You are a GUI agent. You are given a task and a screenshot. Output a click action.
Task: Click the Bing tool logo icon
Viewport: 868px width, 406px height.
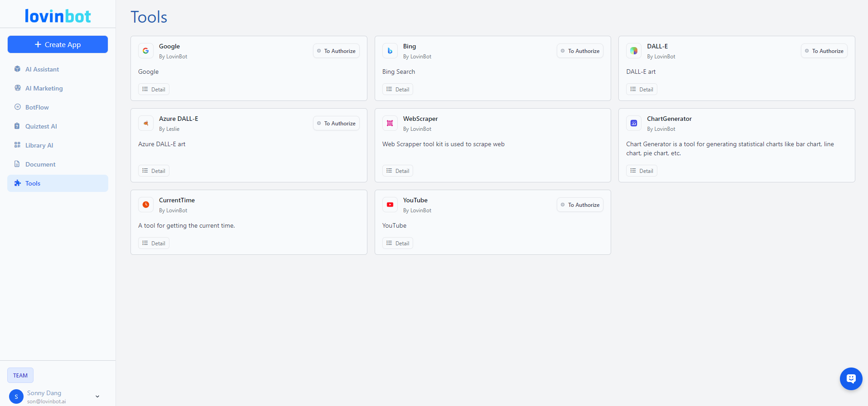[x=390, y=51]
